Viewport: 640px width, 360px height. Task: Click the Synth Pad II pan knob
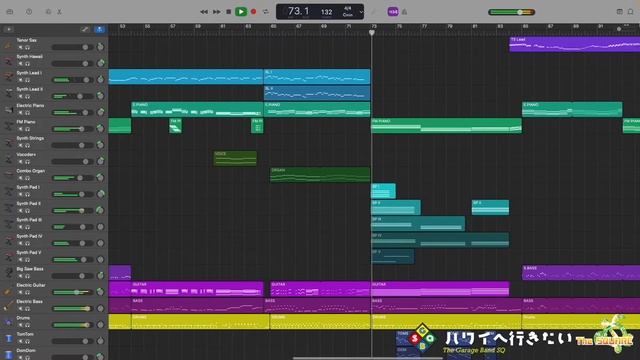pos(100,210)
